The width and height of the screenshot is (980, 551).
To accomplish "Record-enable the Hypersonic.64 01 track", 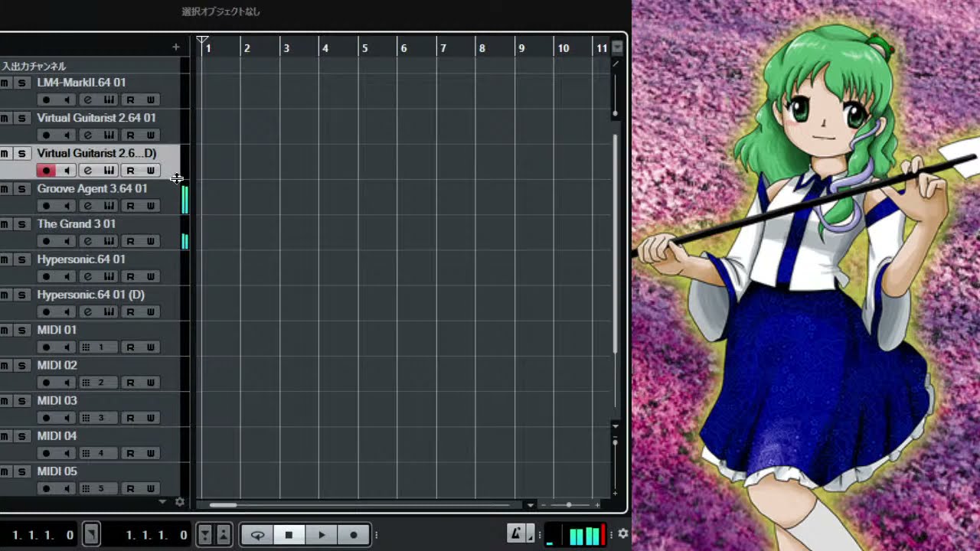I will click(x=46, y=276).
